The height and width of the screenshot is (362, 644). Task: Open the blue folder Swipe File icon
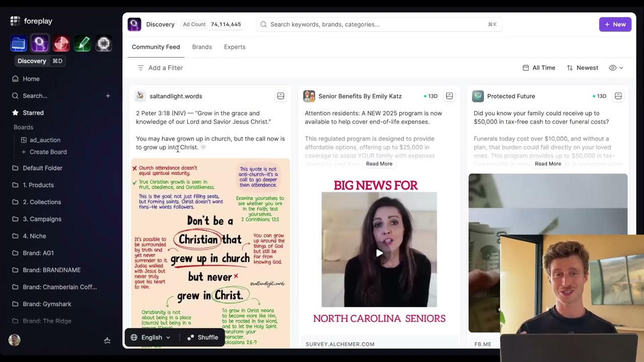tap(19, 44)
